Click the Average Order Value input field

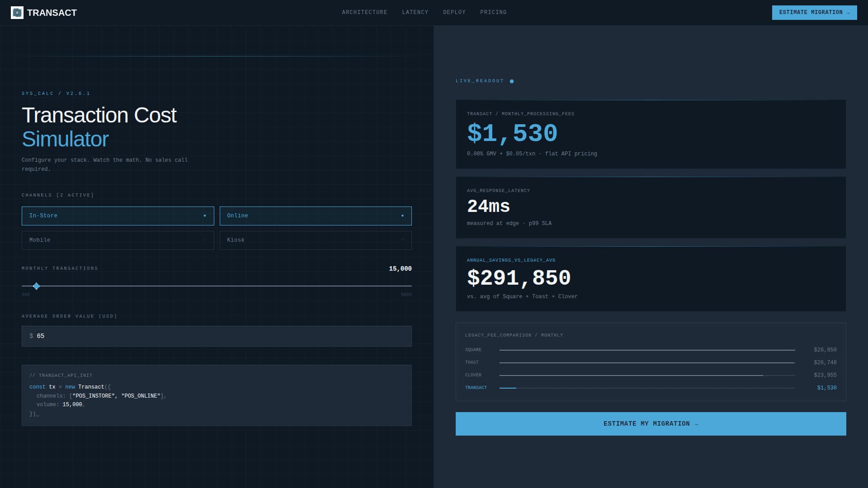tap(217, 336)
